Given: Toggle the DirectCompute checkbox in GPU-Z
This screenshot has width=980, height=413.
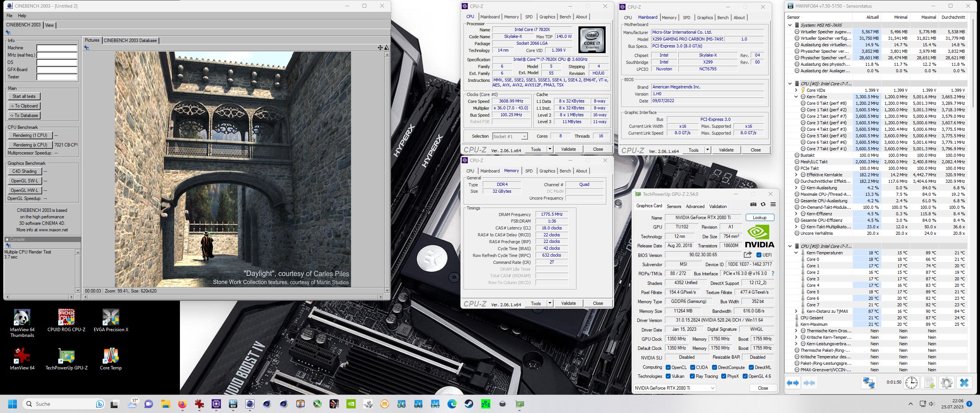Looking at the screenshot, I should click(714, 367).
